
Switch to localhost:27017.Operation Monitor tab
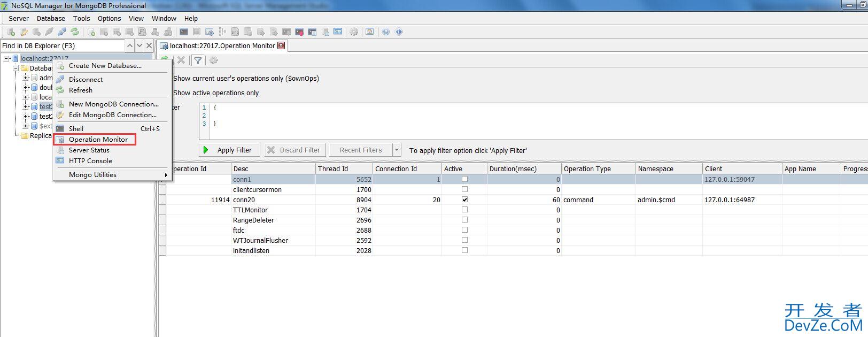coord(222,45)
